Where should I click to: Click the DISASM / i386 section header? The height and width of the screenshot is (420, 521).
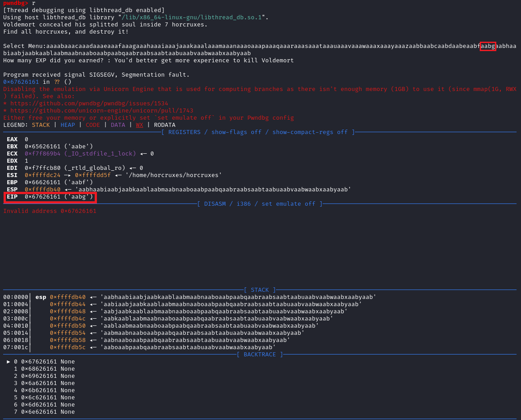(x=260, y=204)
